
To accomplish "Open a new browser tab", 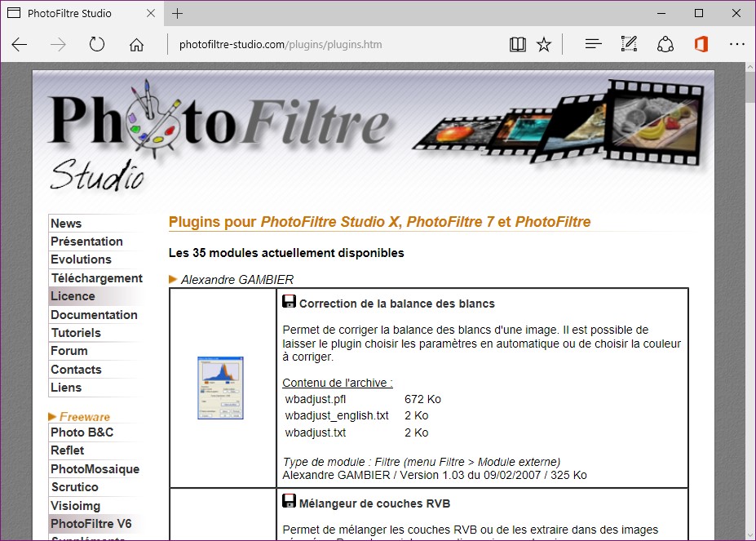I will click(178, 14).
